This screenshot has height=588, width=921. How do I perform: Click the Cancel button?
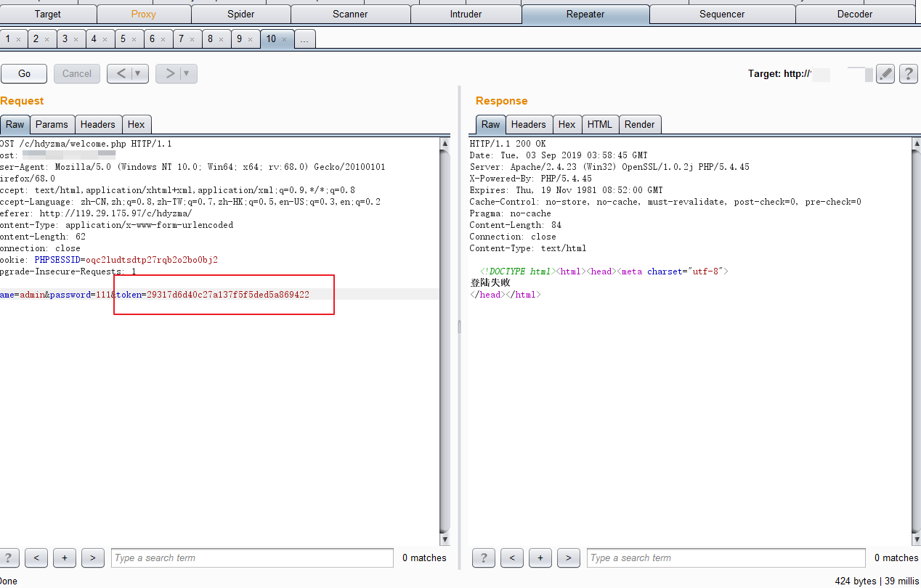coord(76,73)
